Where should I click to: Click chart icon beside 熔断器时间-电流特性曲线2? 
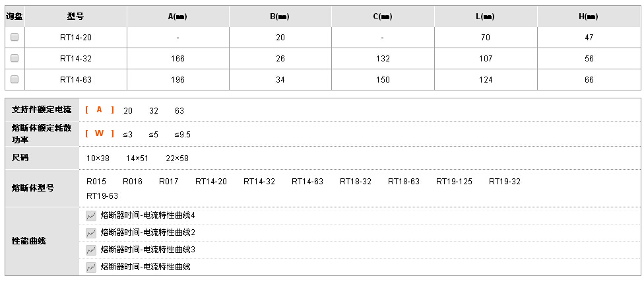tap(91, 232)
